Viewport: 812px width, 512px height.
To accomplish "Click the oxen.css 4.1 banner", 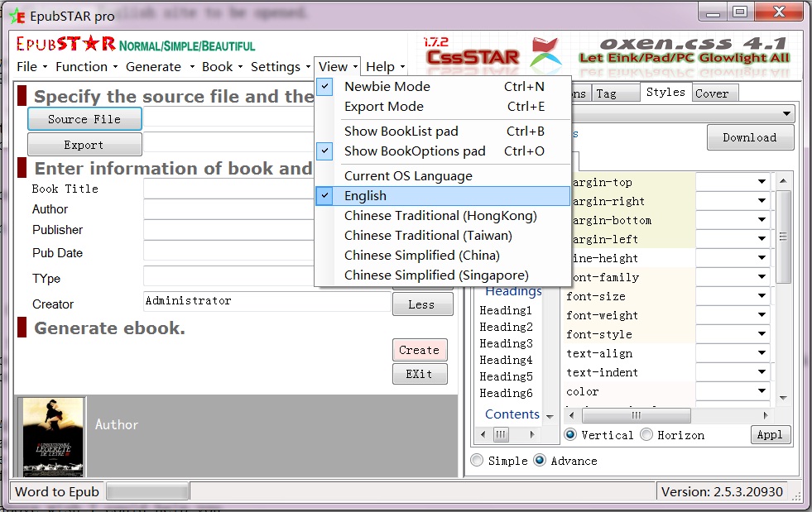I will 684,52.
